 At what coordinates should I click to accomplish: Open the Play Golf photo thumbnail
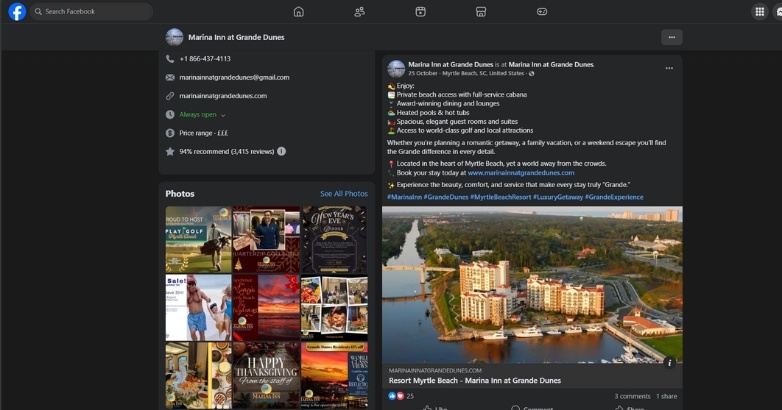(x=198, y=239)
